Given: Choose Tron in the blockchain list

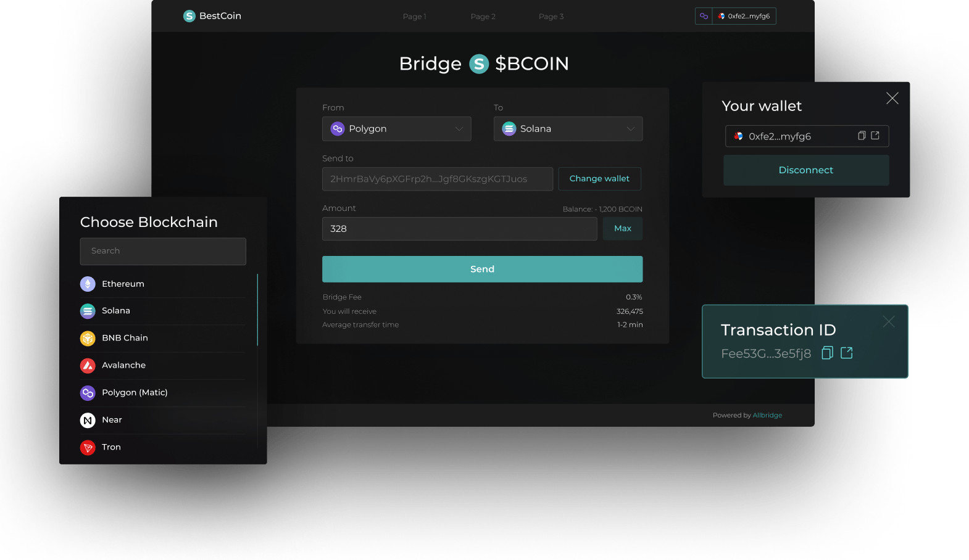Looking at the screenshot, I should [x=163, y=447].
